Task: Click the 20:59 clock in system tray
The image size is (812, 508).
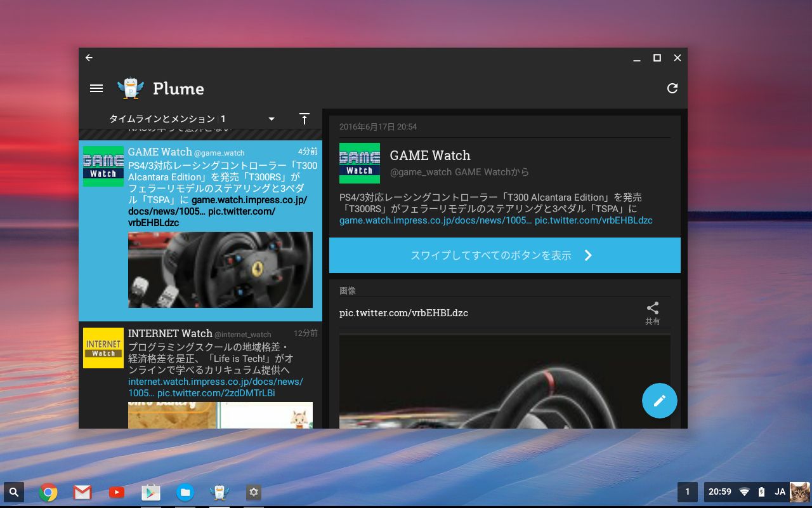Action: (720, 492)
